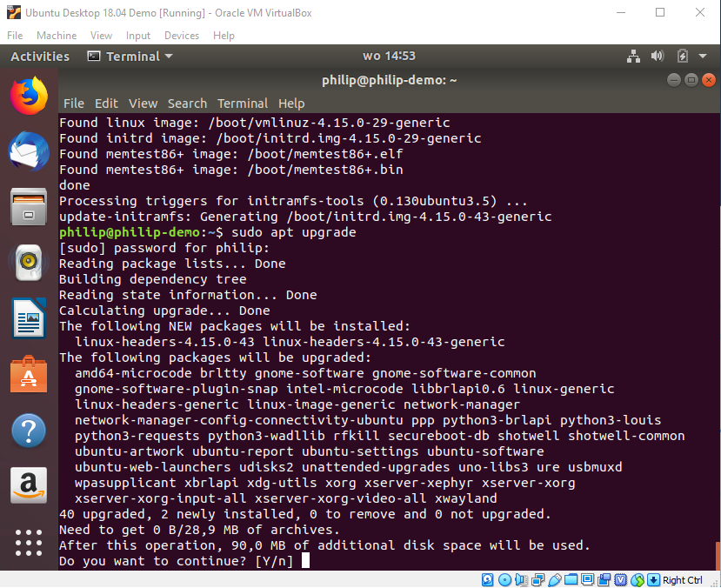Open the terminal File menu
This screenshot has height=588, width=721.
tap(74, 104)
